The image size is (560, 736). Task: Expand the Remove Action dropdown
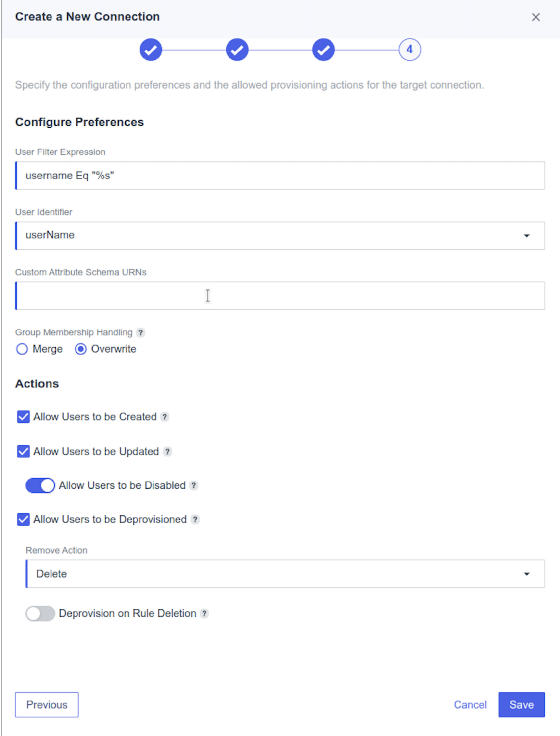(x=285, y=574)
